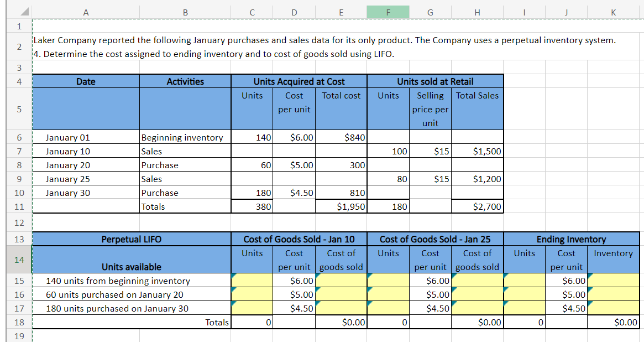Click the 810 total cost cell
The image size is (644, 342).
[x=341, y=193]
